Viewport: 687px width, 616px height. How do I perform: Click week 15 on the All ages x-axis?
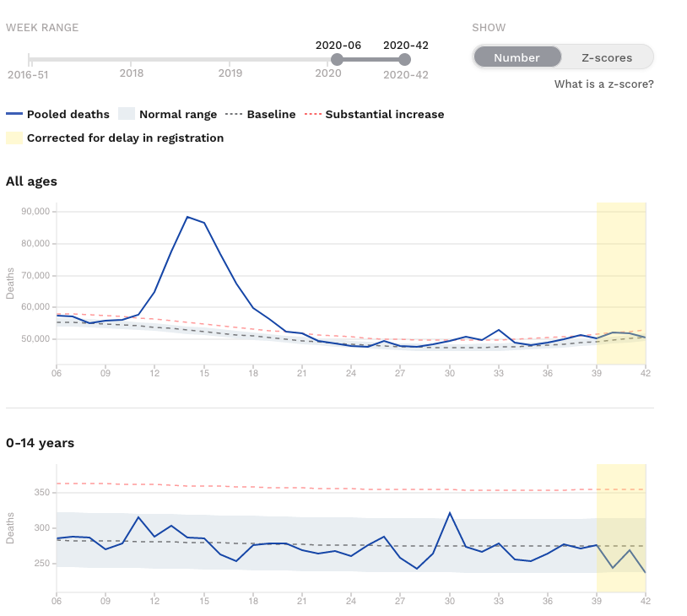click(204, 373)
